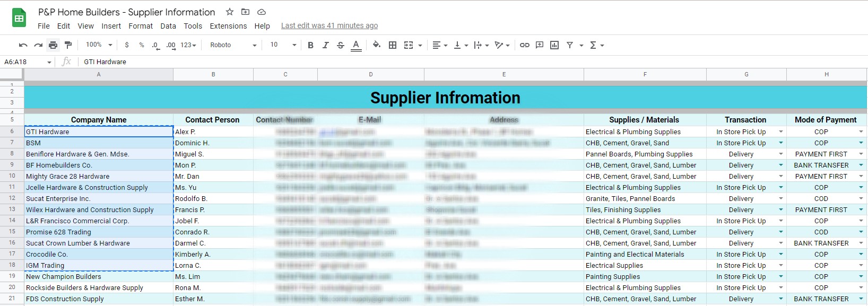Click the Name box showing A6:A18
Image resolution: width=868 pixels, height=306 pixels.
pos(28,62)
